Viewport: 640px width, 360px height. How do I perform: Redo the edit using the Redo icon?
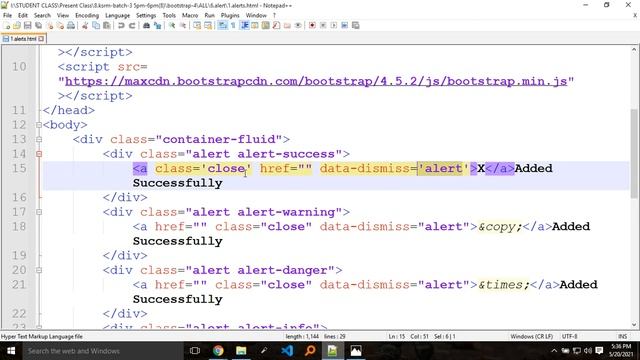point(132,25)
